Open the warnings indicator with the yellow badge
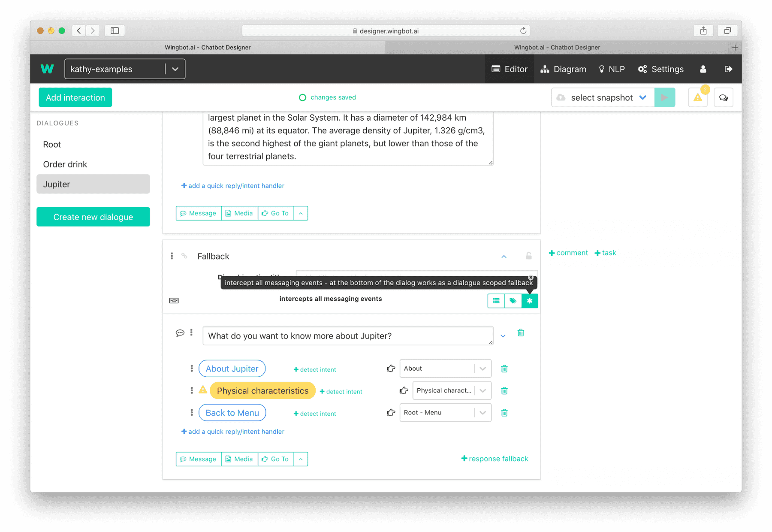 tap(697, 97)
